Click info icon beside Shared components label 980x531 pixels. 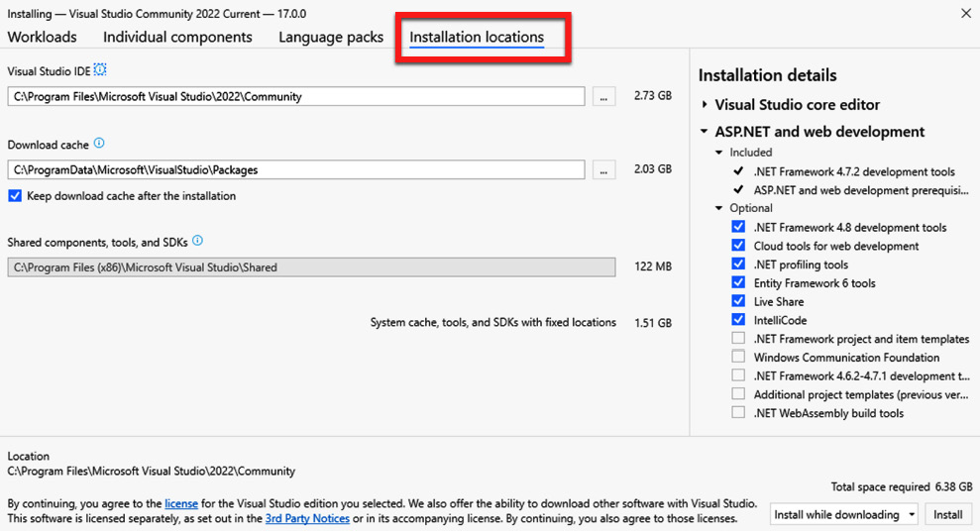[197, 241]
